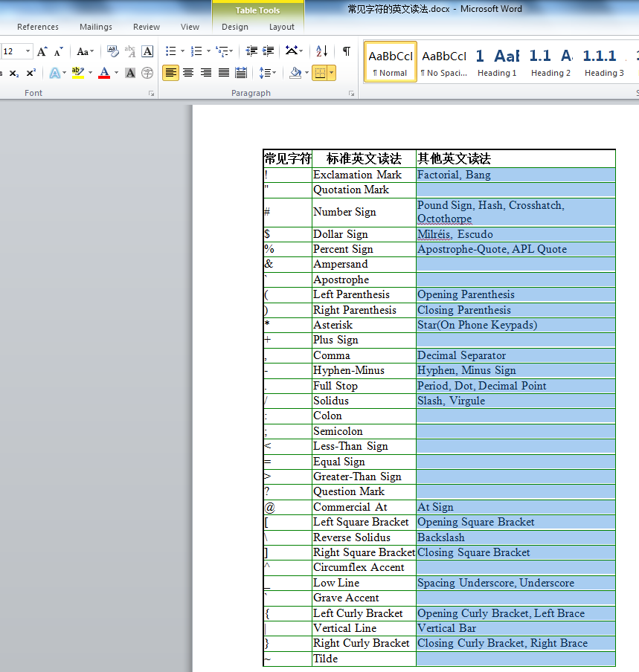Click the '标准英文读法' header cell
This screenshot has width=639, height=672.
coord(364,159)
